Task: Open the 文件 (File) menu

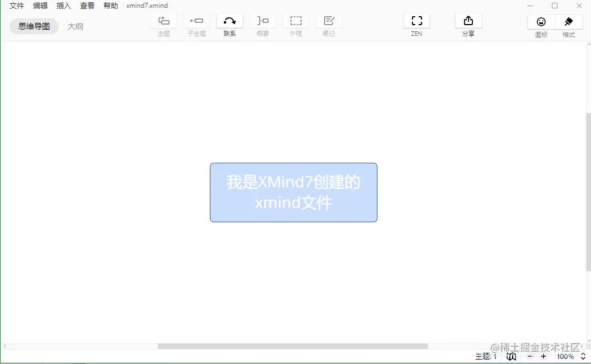Action: tap(16, 6)
